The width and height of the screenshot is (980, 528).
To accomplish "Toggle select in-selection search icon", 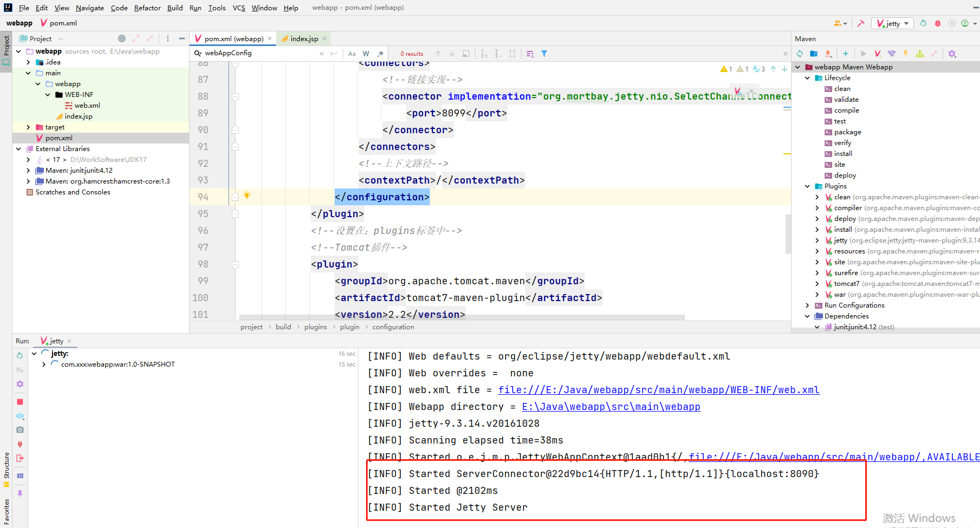I will click(x=466, y=54).
